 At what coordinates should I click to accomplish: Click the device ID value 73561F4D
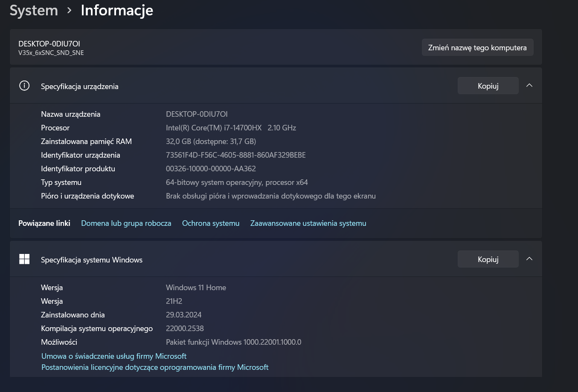tap(235, 155)
